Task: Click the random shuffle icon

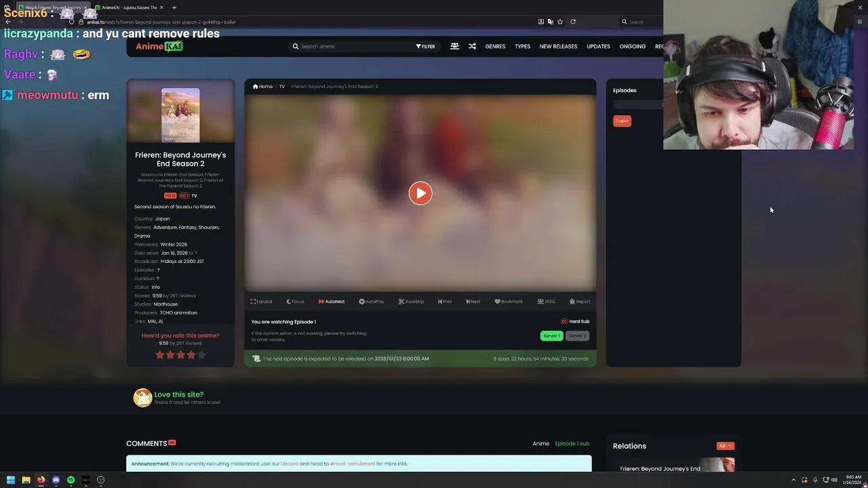Action: coord(472,46)
